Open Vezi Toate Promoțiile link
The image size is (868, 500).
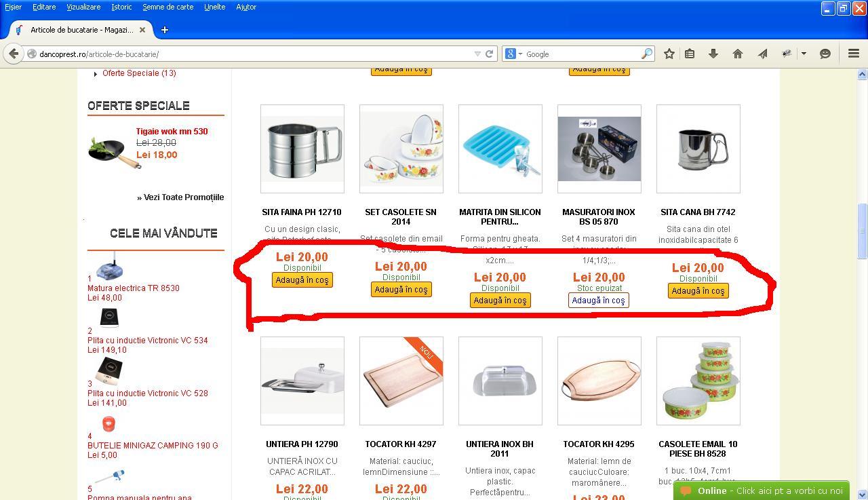coord(180,197)
